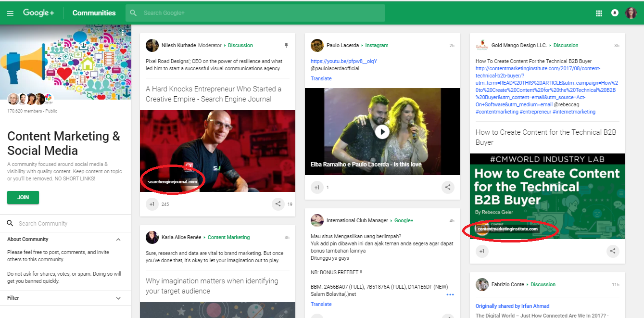Click the pin icon on Nilesh Kurhade's post
This screenshot has height=318, width=644.
[x=286, y=45]
